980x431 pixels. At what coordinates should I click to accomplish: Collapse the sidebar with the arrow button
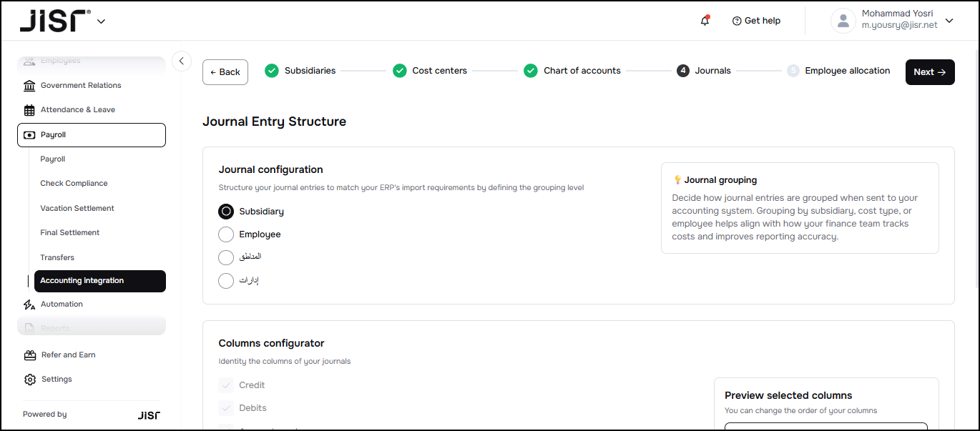182,61
